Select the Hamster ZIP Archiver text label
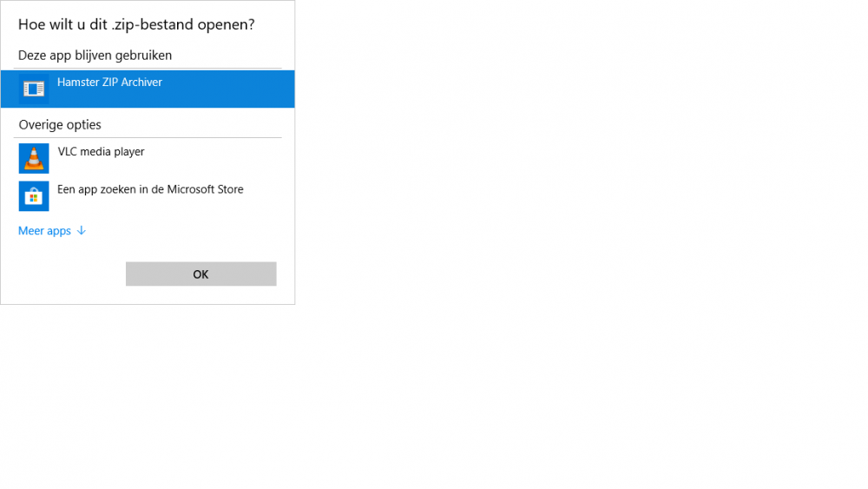The image size is (868, 489). coord(109,83)
